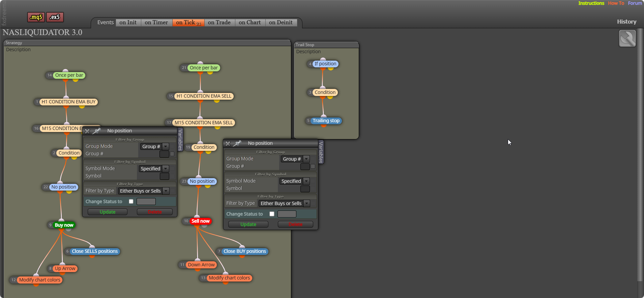Close the left No position panel with X
The width and height of the screenshot is (644, 298).
[87, 131]
